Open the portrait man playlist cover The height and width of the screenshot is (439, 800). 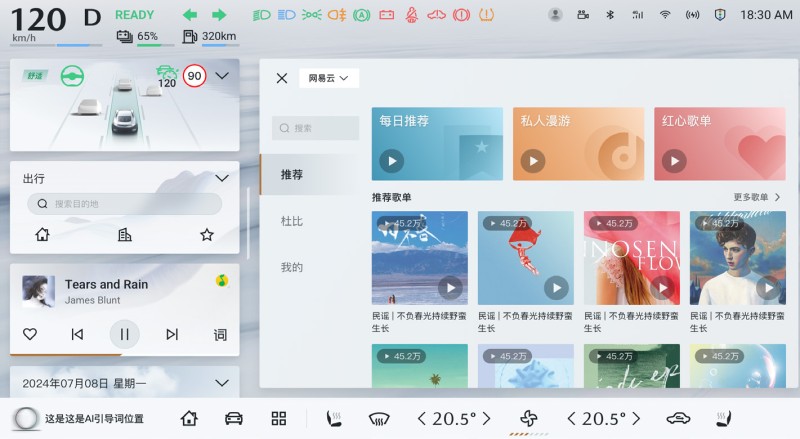coord(738,258)
